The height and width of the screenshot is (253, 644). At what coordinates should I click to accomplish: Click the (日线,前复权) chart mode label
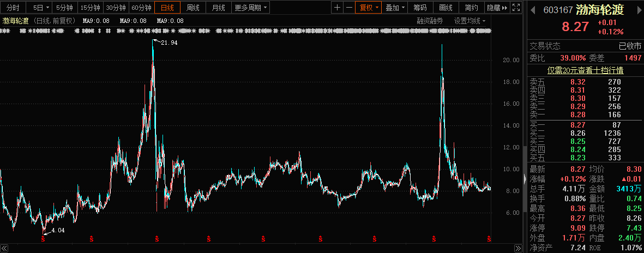(54, 21)
